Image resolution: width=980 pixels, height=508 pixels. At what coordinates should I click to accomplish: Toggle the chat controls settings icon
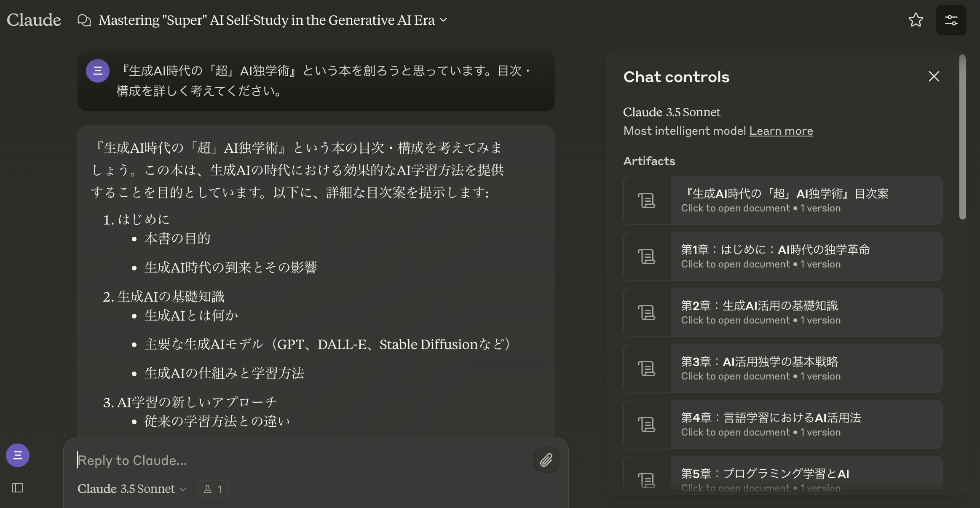[951, 20]
